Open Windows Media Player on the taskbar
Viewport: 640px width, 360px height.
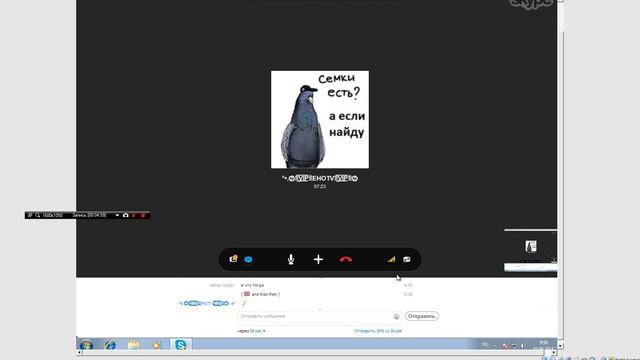[x=156, y=345]
